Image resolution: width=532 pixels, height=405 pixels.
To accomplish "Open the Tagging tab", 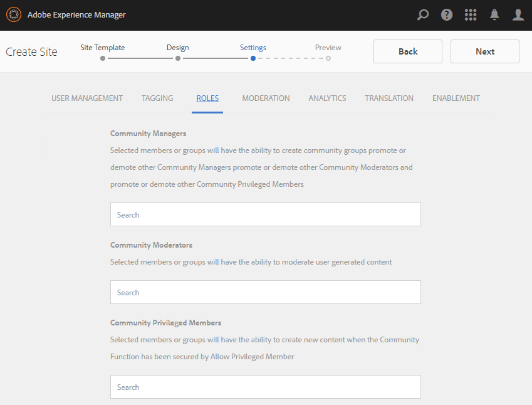I will tap(157, 98).
